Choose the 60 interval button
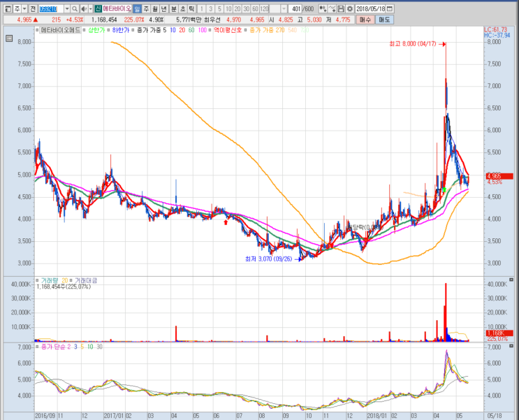Screen dimensions: 519x420 (255, 9)
